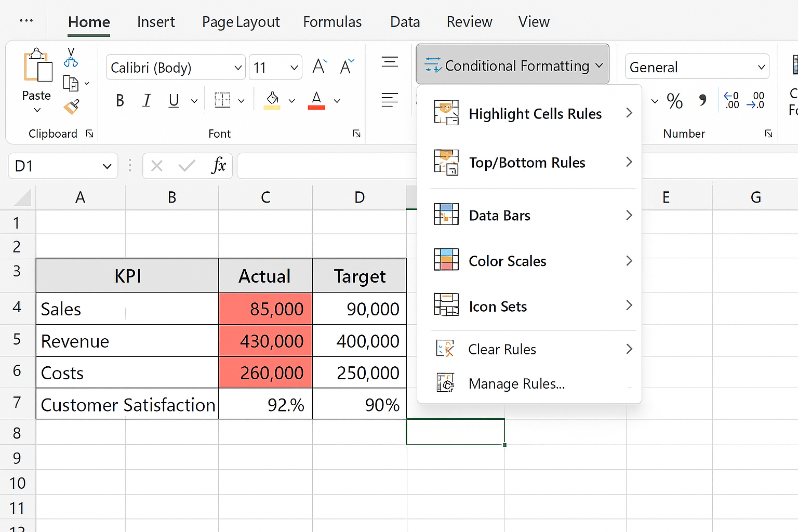Screen dimensions: 798x532
Task: Click the Insert Function fx icon
Action: coord(219,166)
